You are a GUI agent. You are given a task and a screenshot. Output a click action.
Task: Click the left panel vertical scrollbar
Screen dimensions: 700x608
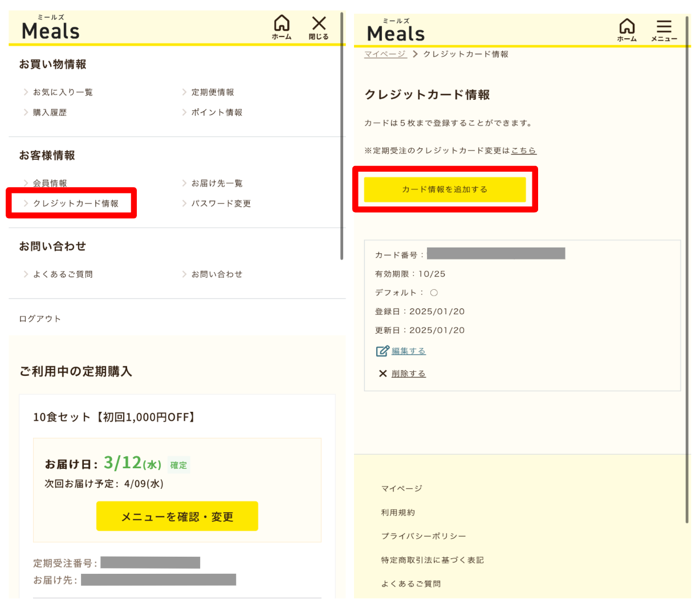point(342,137)
